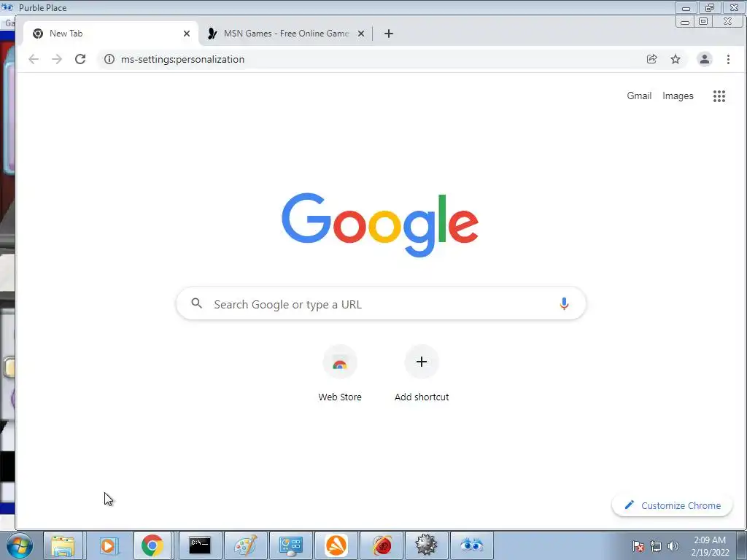Bookmark this tab with the star
Viewport: 747px width, 560px height.
click(676, 59)
